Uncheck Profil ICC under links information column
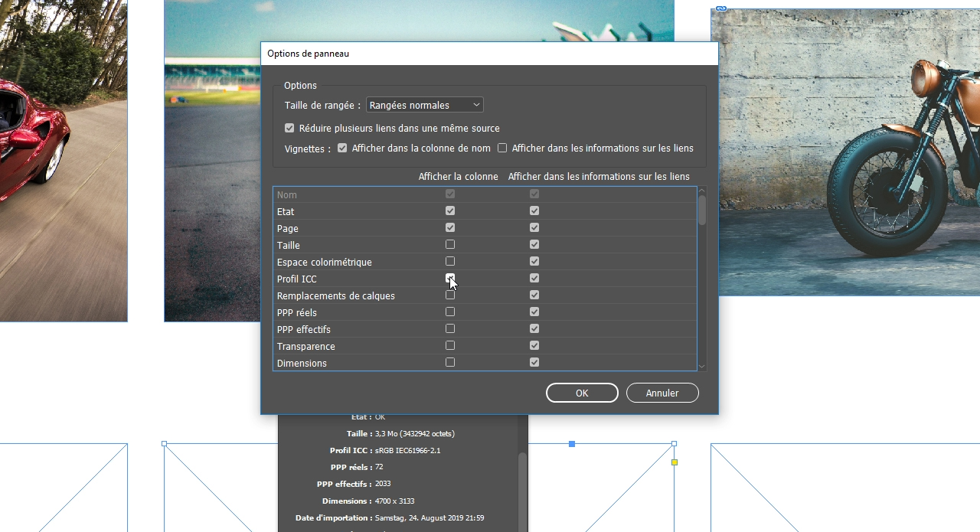The width and height of the screenshot is (980, 532). 534,278
